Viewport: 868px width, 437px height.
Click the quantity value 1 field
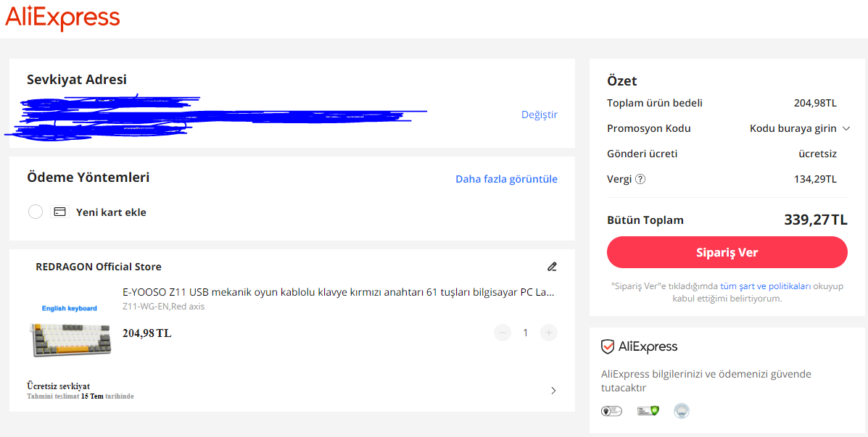click(526, 333)
